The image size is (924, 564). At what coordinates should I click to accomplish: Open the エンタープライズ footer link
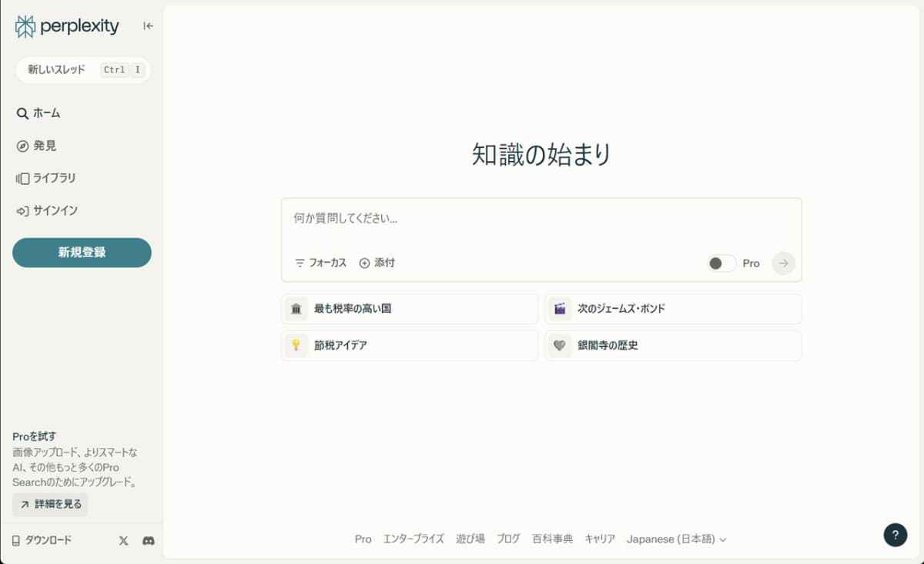(x=414, y=539)
